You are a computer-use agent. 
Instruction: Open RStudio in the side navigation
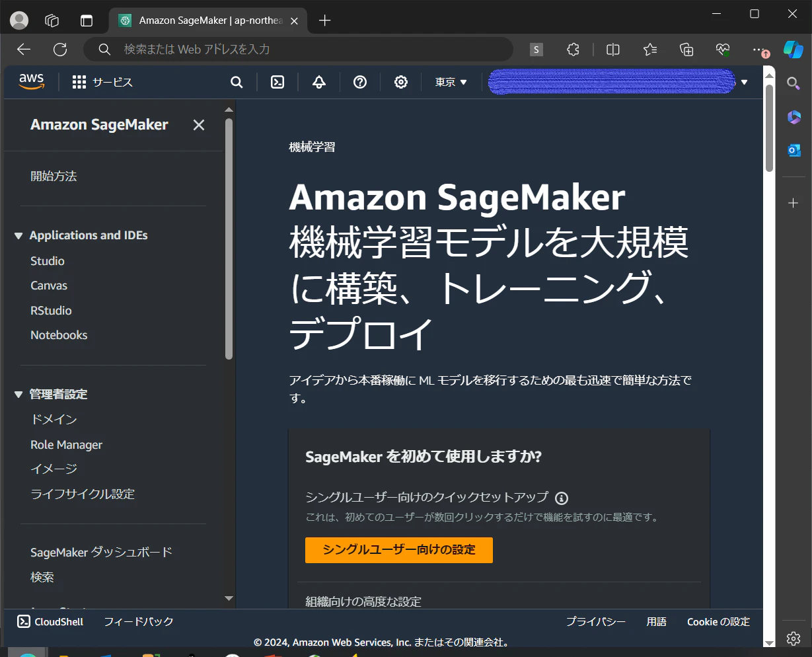click(51, 311)
